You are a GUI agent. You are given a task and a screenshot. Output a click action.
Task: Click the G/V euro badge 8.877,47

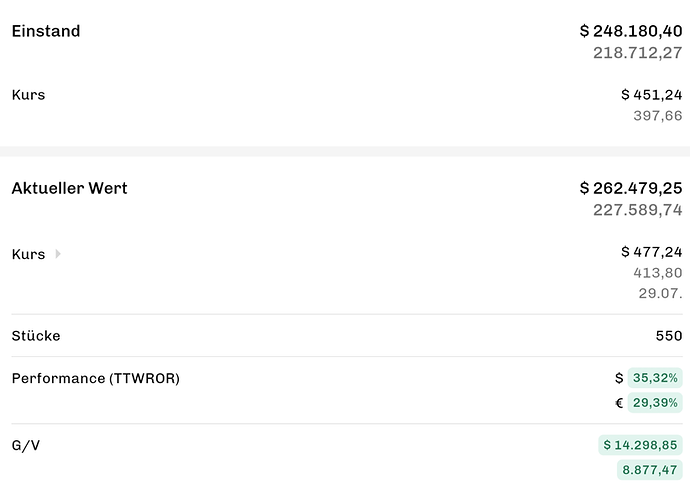tap(650, 470)
